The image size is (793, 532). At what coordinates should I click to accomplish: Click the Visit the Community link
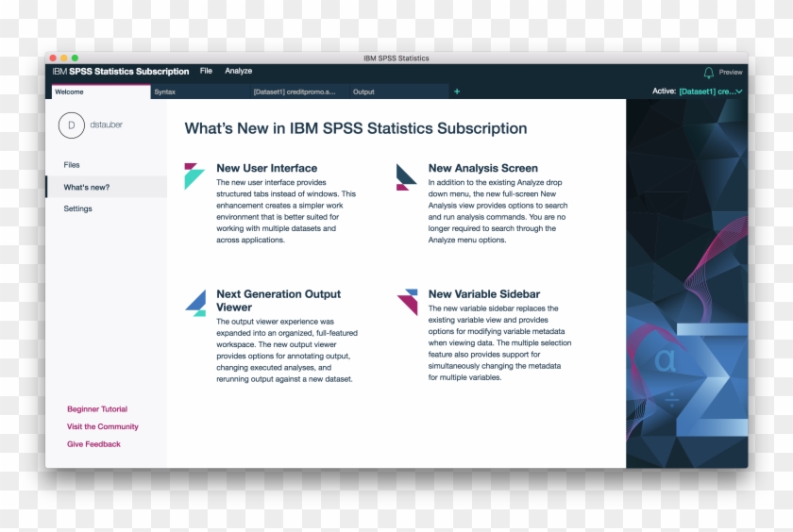click(x=103, y=426)
